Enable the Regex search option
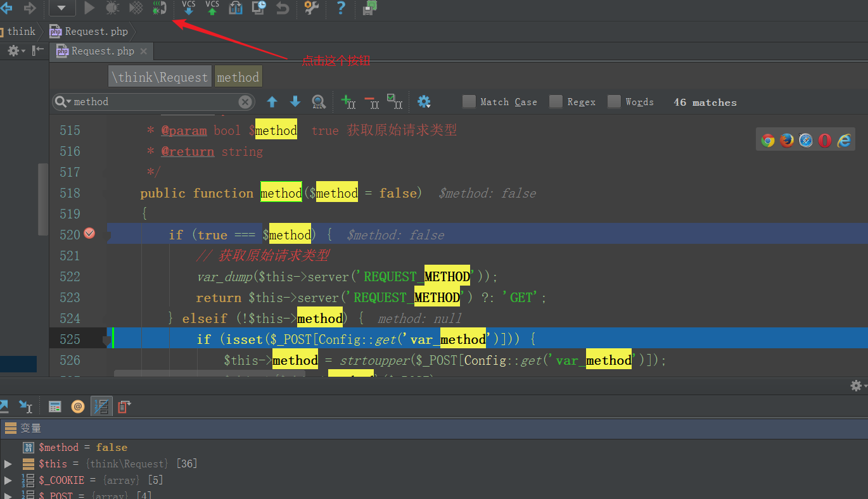 (x=556, y=101)
